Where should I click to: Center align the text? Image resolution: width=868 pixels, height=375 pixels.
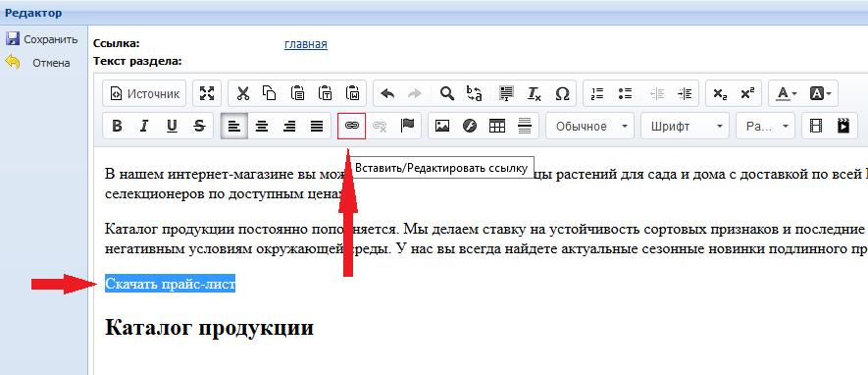(x=262, y=127)
